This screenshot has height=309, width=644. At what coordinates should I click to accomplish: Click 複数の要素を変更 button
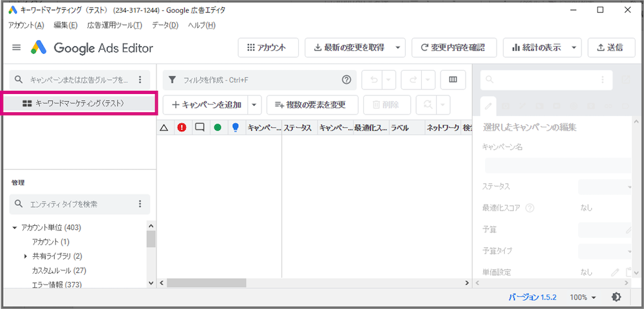click(312, 105)
